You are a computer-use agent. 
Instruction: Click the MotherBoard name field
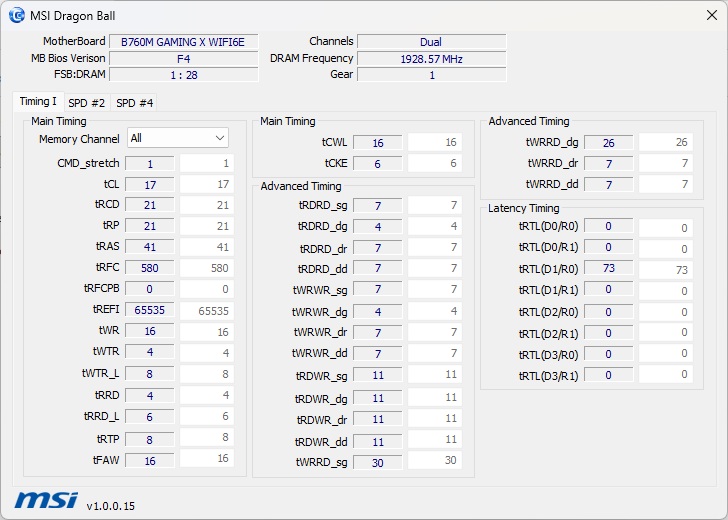(x=183, y=42)
